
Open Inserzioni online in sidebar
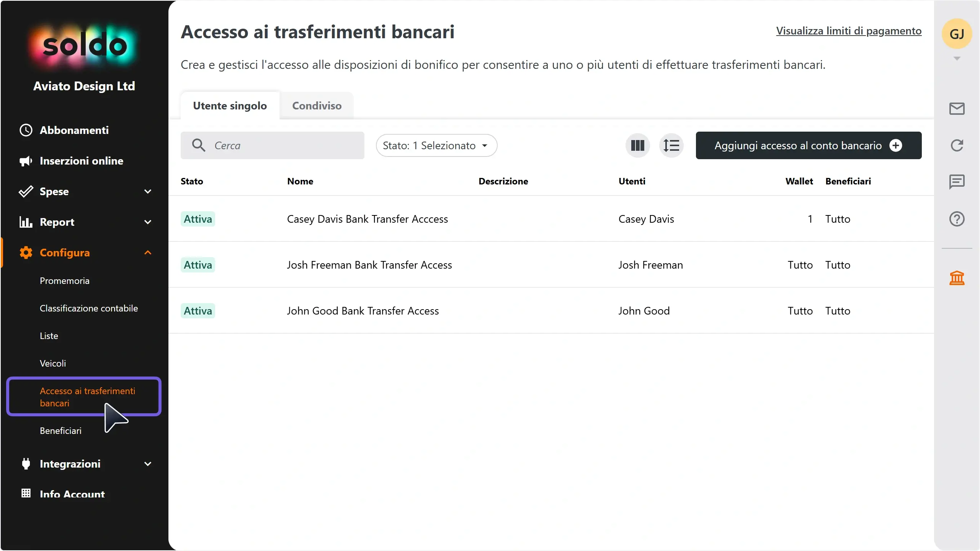point(82,161)
